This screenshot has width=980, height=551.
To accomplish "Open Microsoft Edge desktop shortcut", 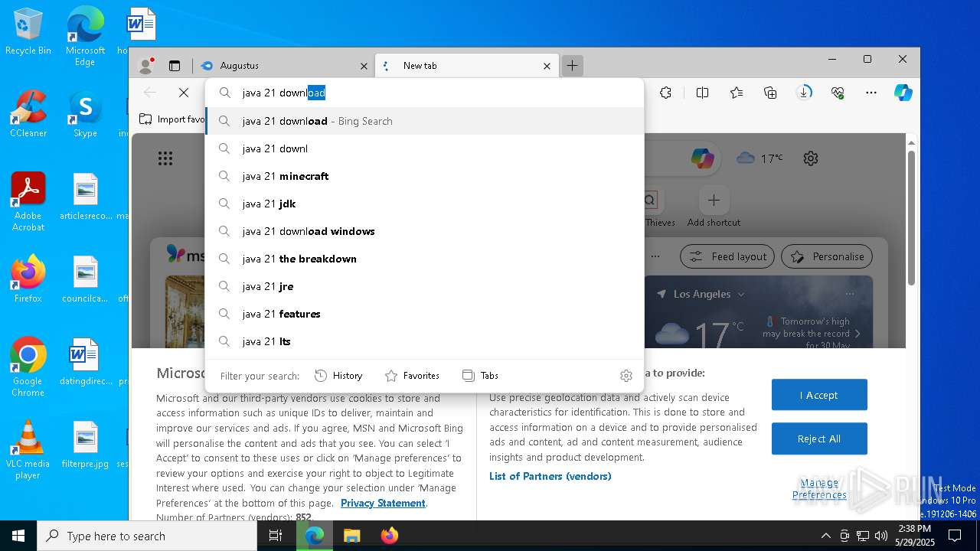I will [85, 36].
